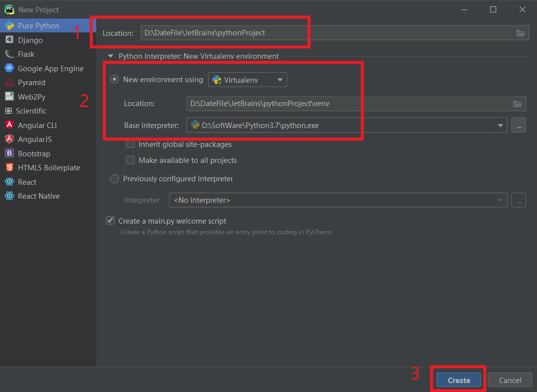The height and width of the screenshot is (392, 537).
Task: Click the Bootstrap B icon
Action: (x=9, y=153)
